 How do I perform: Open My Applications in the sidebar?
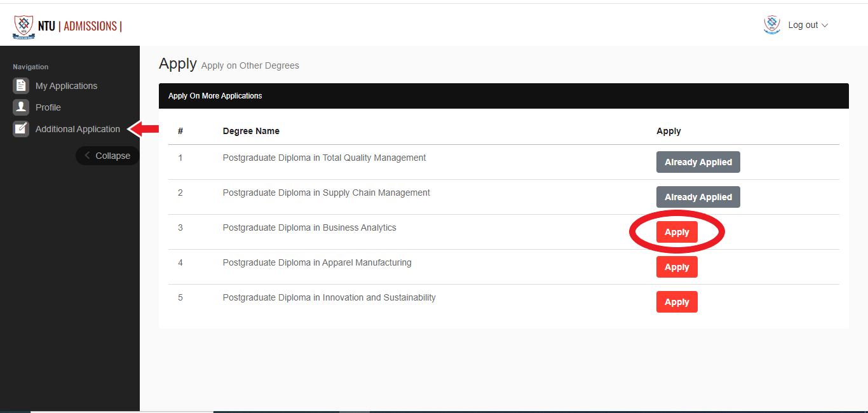(x=66, y=86)
